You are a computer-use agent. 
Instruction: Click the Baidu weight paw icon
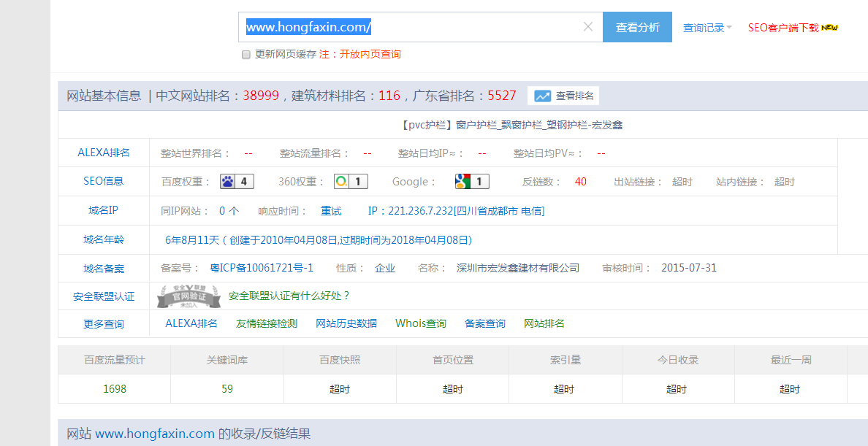coord(227,182)
